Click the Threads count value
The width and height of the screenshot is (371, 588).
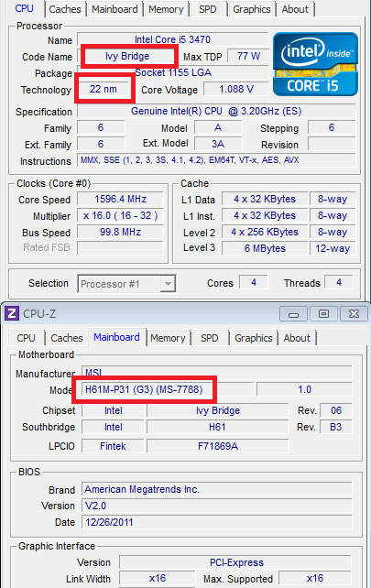pos(339,282)
